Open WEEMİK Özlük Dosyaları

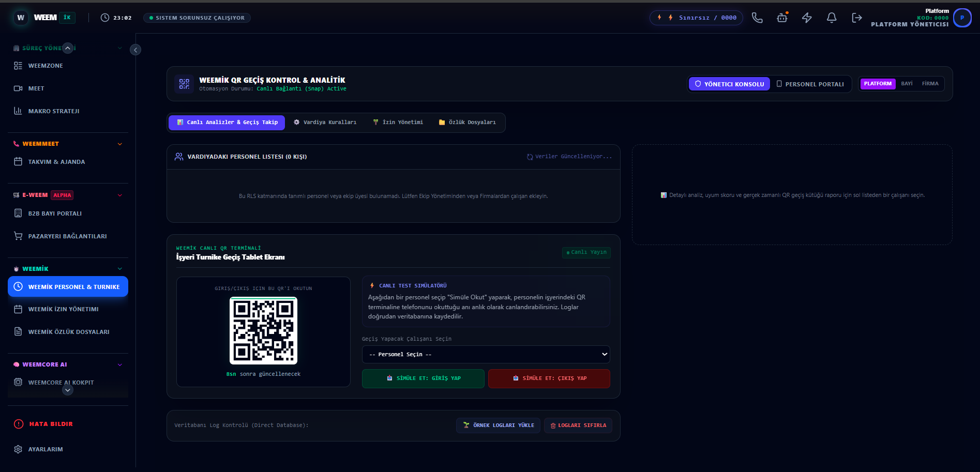68,332
